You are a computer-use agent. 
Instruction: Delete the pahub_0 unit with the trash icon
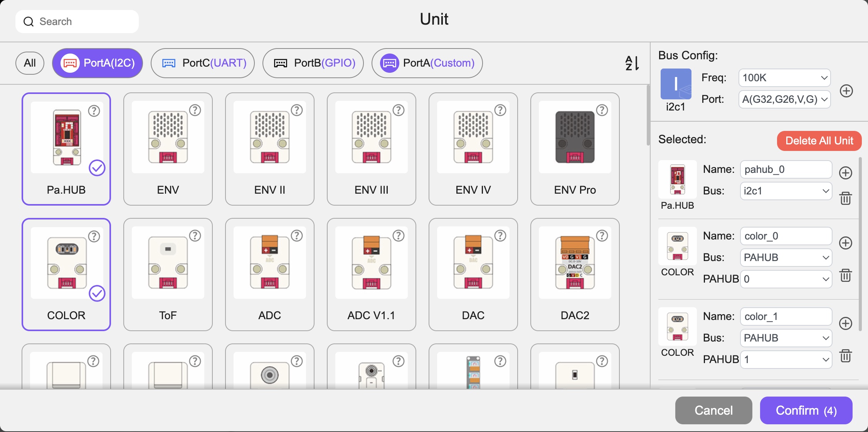846,198
